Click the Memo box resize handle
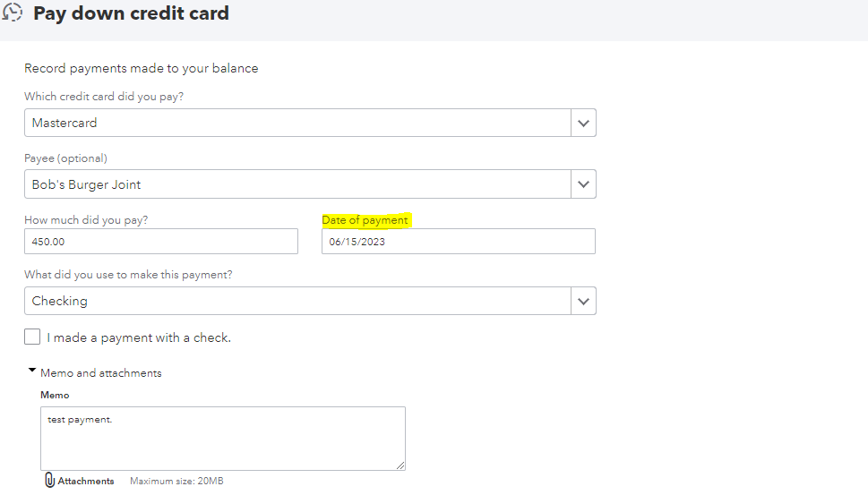868x495 pixels. 400,465
